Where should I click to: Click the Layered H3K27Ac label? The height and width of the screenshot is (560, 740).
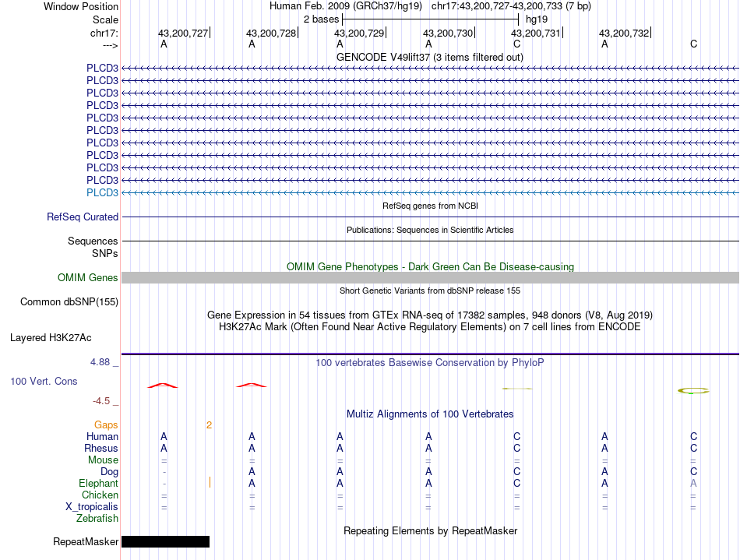tap(51, 338)
